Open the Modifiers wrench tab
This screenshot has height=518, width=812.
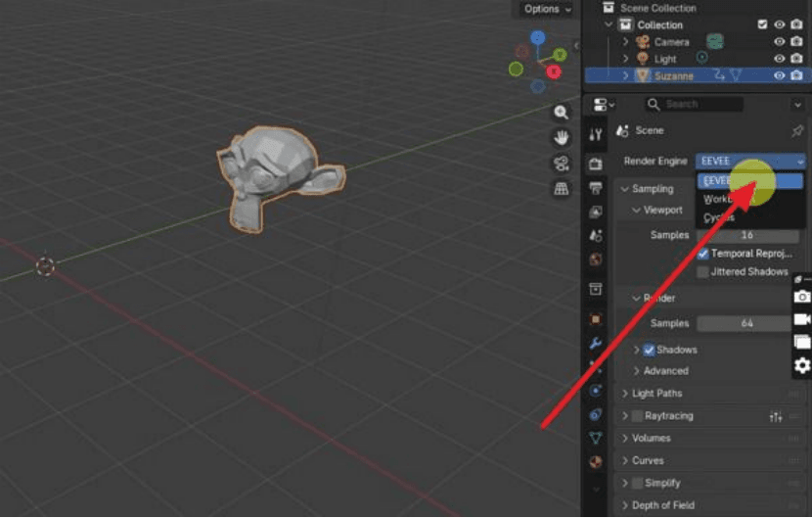[596, 343]
